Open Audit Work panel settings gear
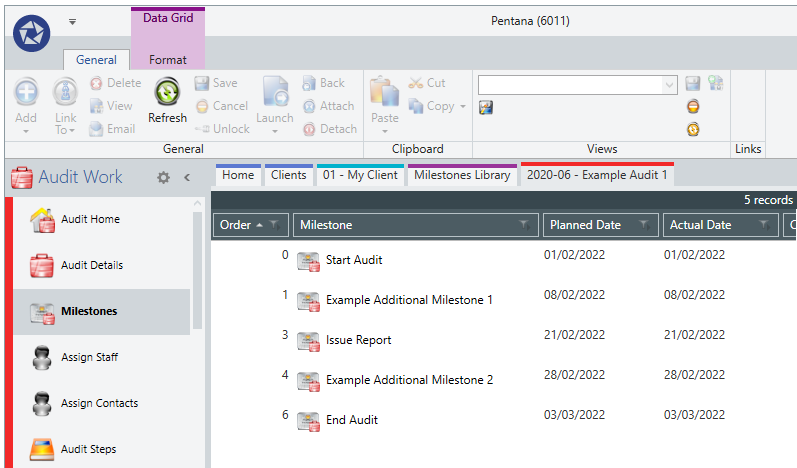 [x=163, y=177]
